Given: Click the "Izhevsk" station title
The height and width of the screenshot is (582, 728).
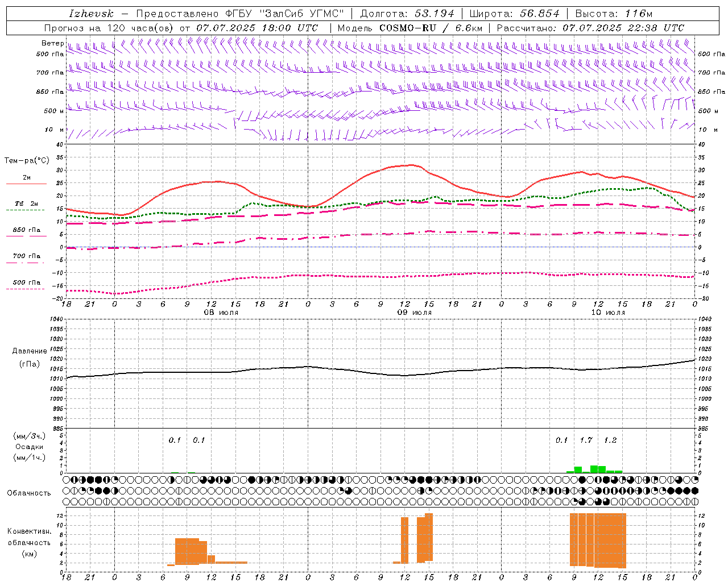Looking at the screenshot, I should [91, 14].
